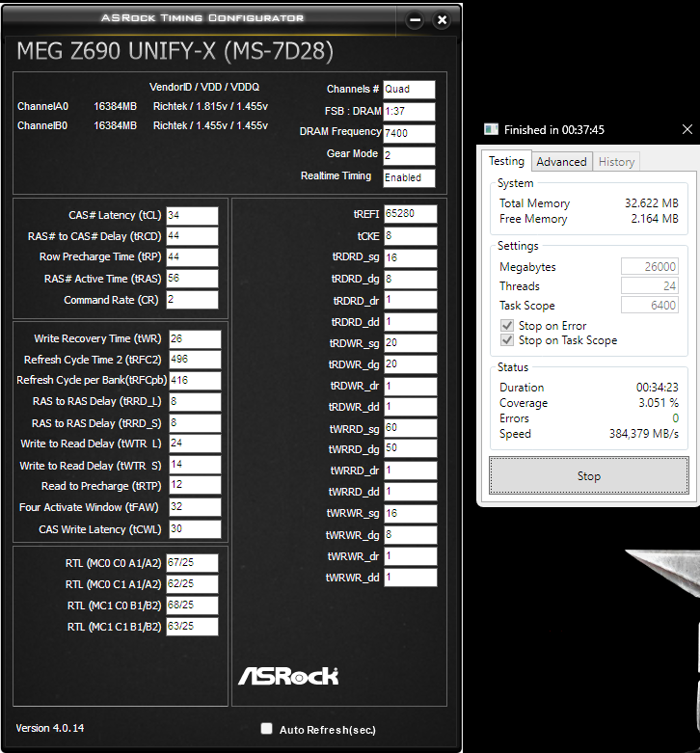The image size is (700, 753).
Task: Click the Realtime Timing field showing Enabled
Action: point(409,177)
